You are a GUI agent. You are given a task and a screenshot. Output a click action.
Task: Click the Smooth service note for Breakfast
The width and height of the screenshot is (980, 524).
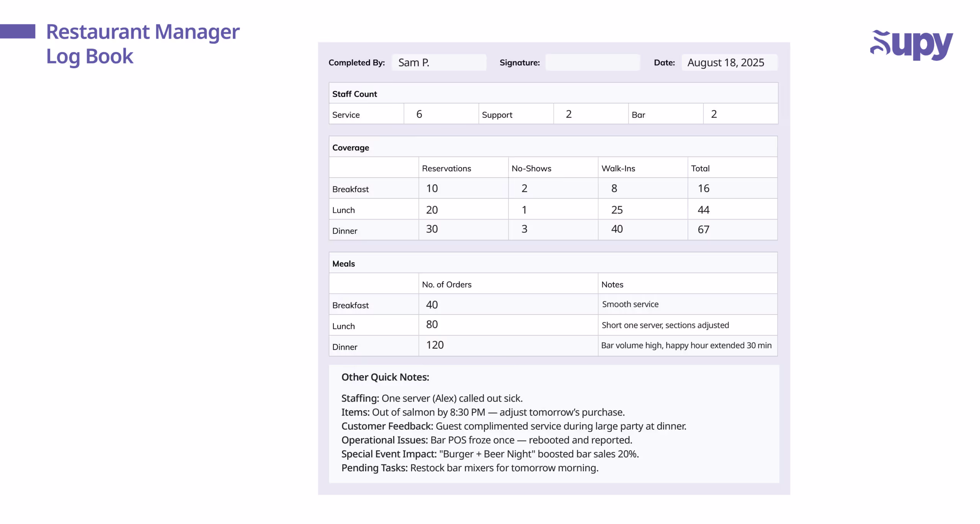[630, 304]
